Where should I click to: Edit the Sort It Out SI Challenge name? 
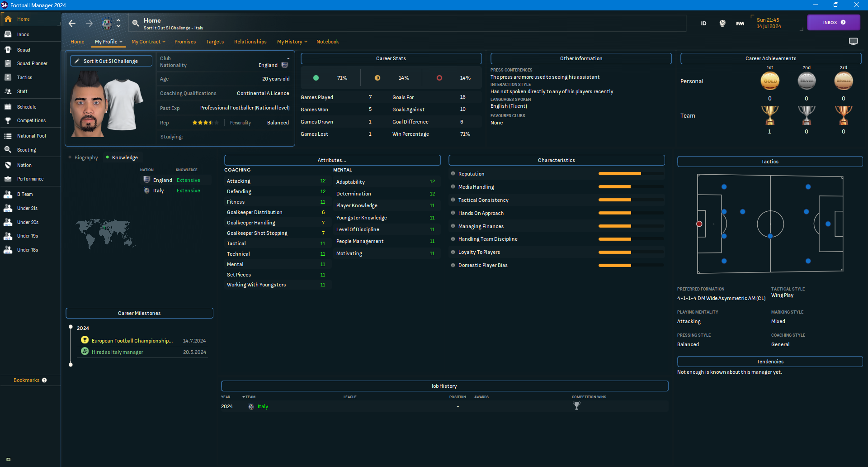[x=111, y=61]
